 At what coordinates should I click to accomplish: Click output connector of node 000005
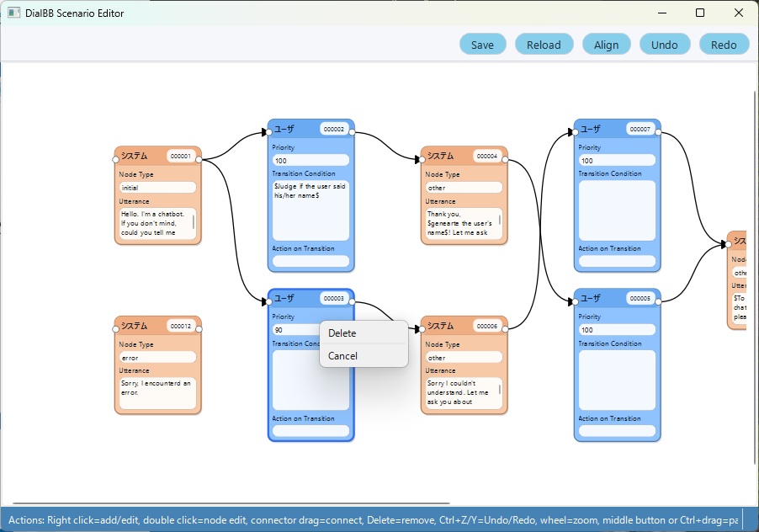pyautogui.click(x=658, y=301)
